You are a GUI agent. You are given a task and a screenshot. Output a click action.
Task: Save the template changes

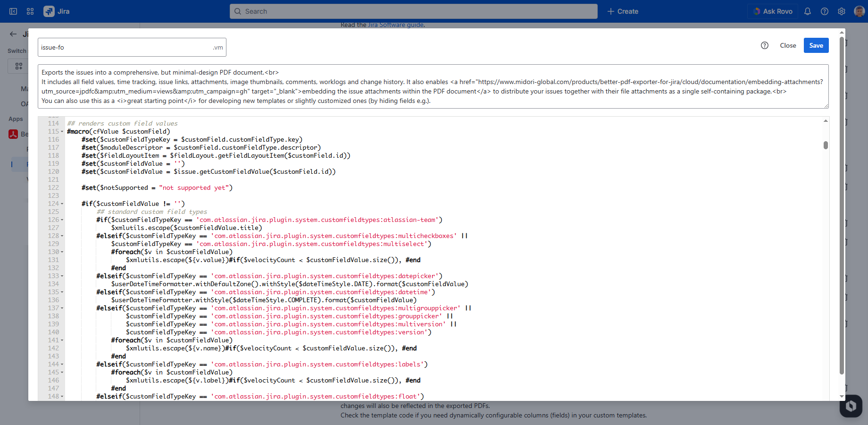pos(816,45)
